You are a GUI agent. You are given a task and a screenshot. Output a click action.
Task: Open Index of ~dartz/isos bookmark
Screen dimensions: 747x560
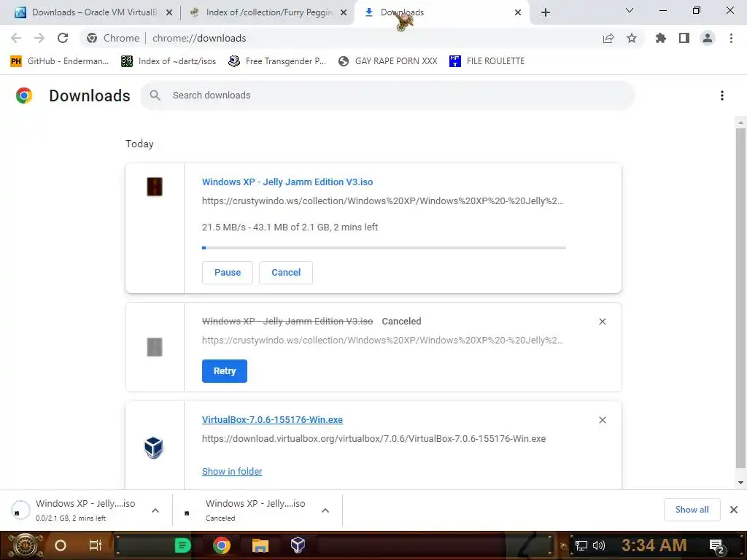tap(169, 61)
